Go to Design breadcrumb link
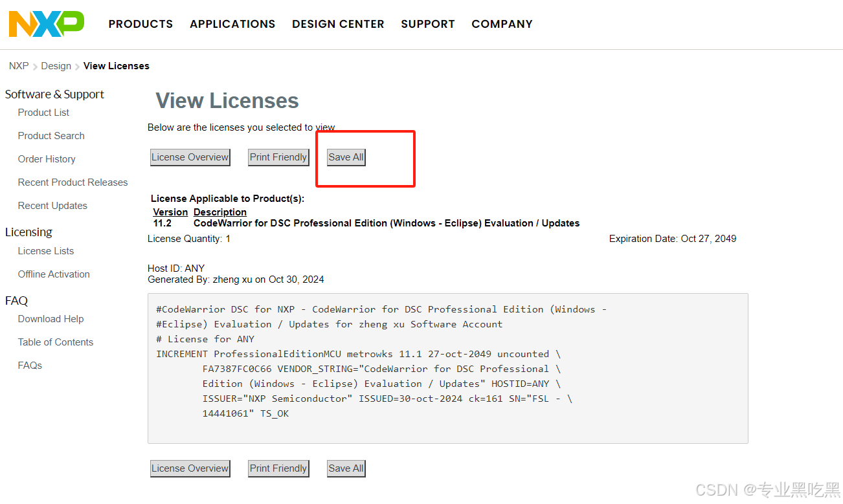 pyautogui.click(x=56, y=66)
